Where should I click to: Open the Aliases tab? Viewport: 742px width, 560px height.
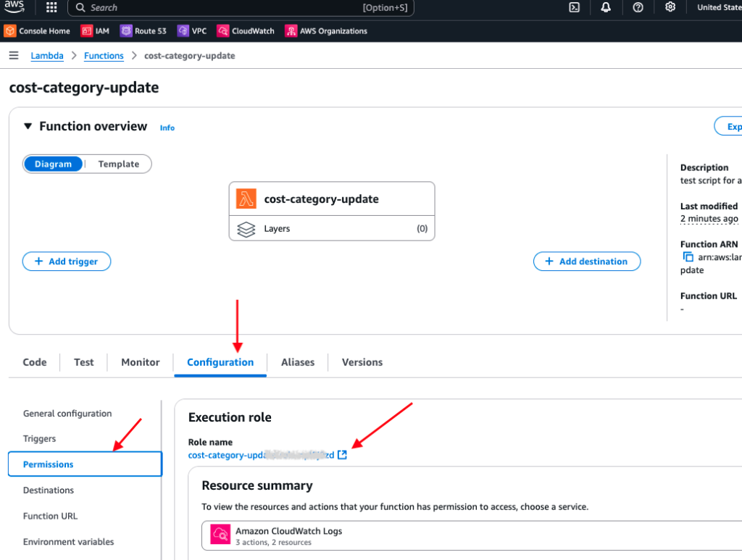297,362
